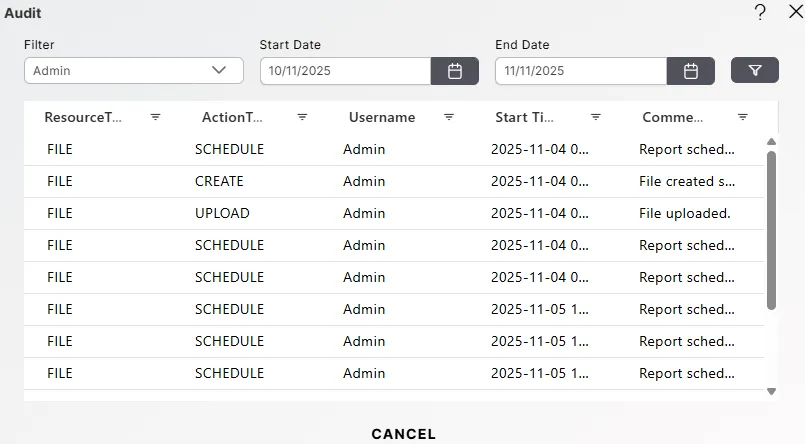
Task: Open the ActionType column filter menu
Action: coord(302,117)
